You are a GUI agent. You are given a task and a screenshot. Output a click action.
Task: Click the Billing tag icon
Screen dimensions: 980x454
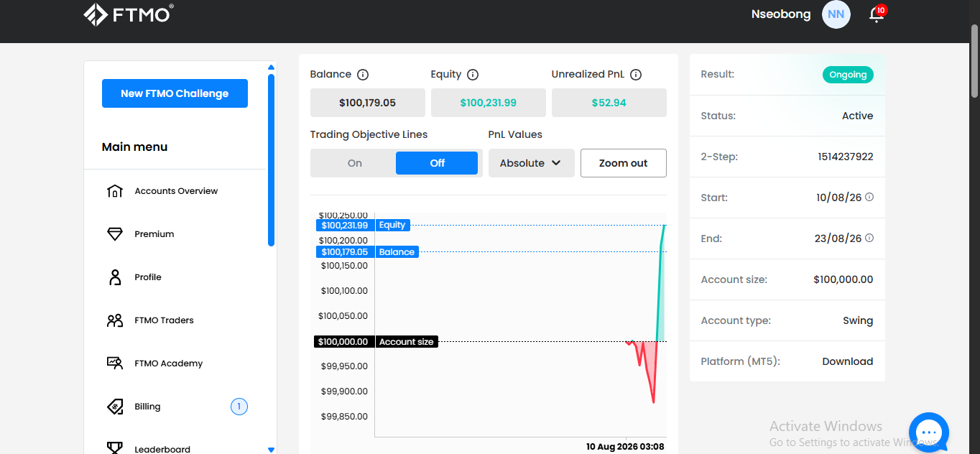[115, 407]
